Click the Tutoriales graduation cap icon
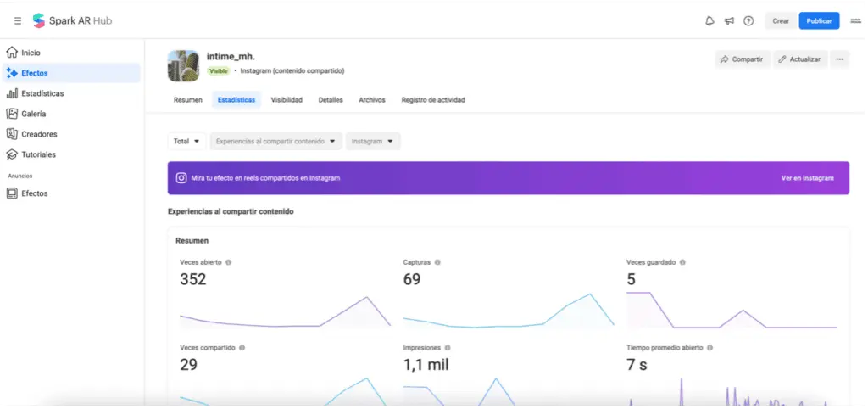This screenshot has width=868, height=409. [x=12, y=154]
